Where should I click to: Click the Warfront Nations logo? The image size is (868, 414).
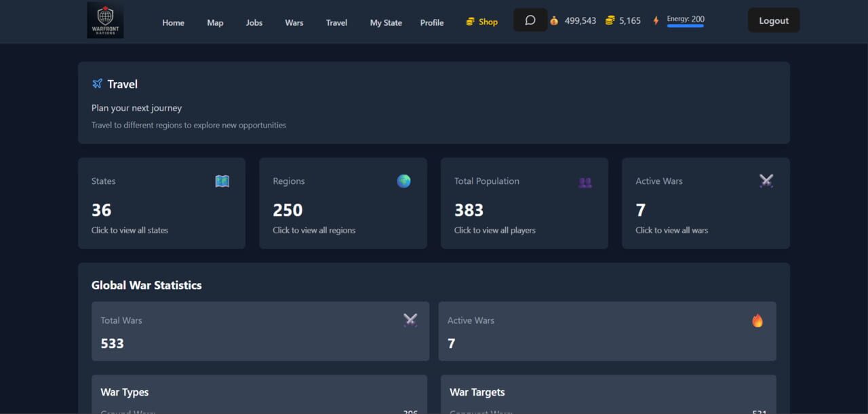[x=105, y=20]
